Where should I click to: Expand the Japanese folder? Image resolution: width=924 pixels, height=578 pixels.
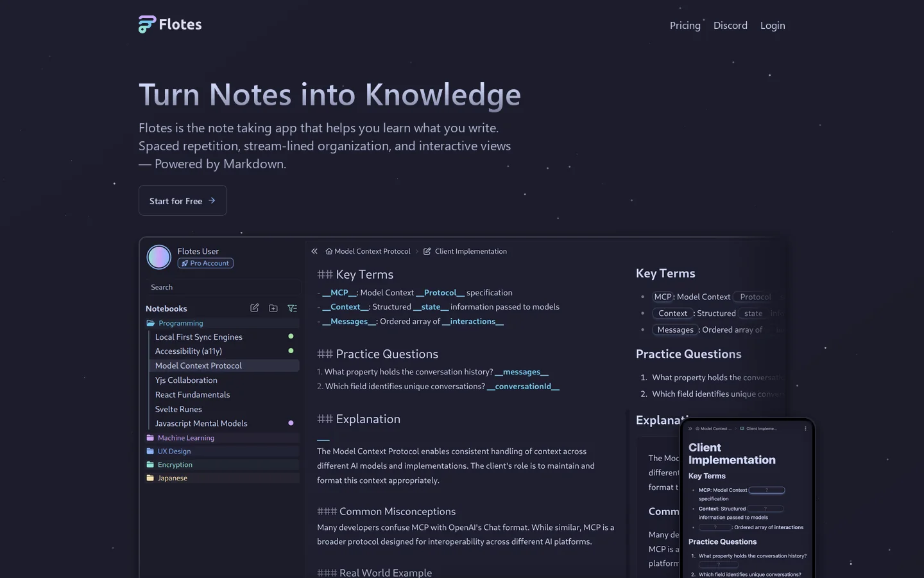point(223,478)
